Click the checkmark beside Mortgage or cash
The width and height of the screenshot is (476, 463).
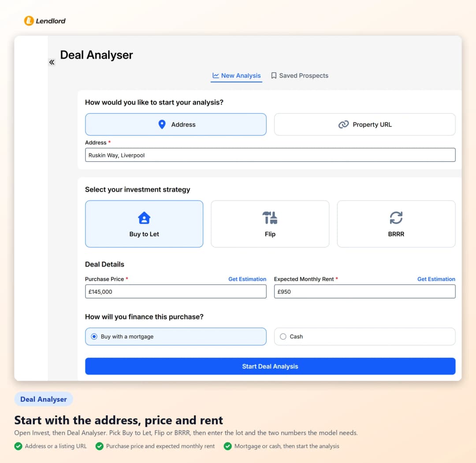[x=228, y=446]
